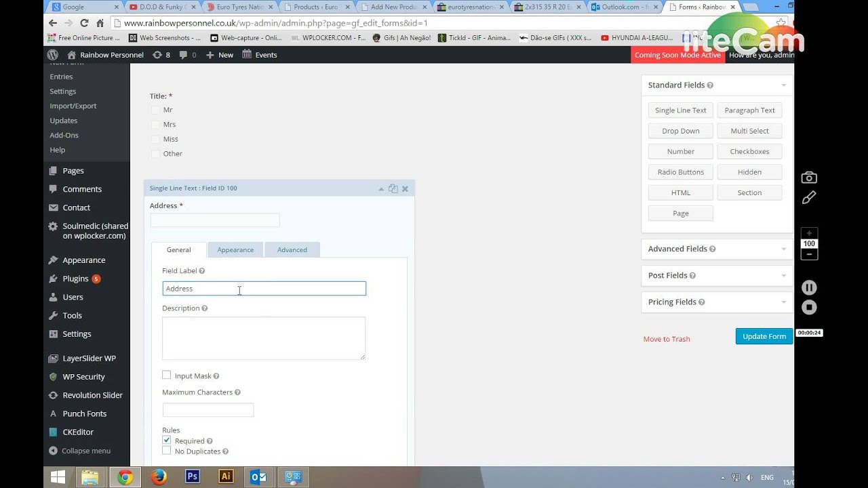The height and width of the screenshot is (488, 868).
Task: Collapse the Address field editor arrow
Action: coord(381,189)
